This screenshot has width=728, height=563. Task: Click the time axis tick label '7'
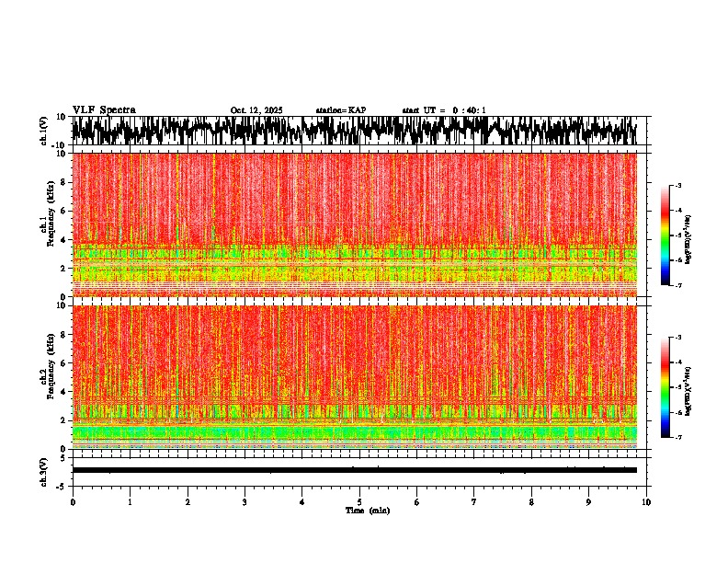tap(474, 502)
